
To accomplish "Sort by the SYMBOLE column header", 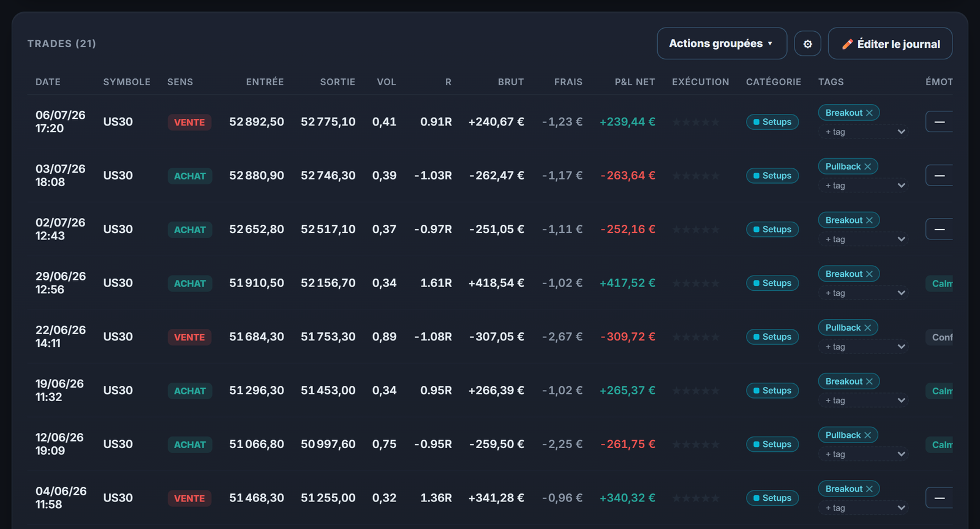I will pos(127,82).
